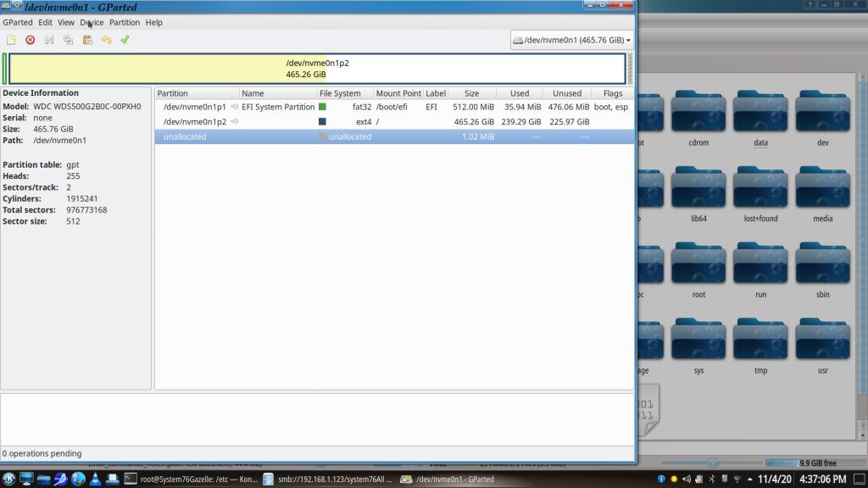Click the New partition toolbar icon

11,40
